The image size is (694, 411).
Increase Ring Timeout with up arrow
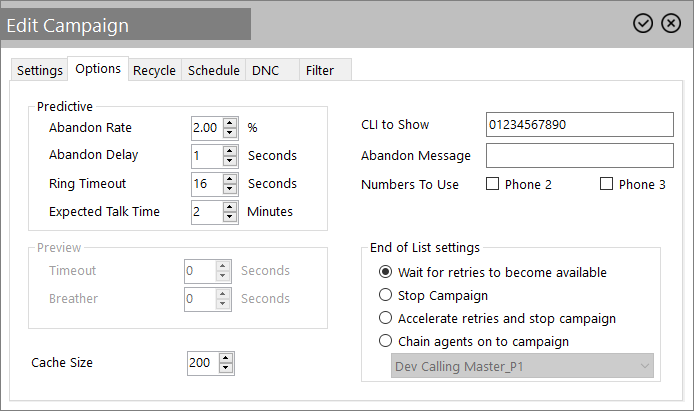coord(230,179)
